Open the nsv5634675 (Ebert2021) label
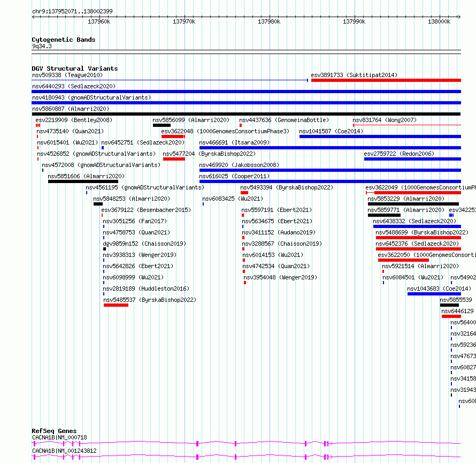 [277, 221]
